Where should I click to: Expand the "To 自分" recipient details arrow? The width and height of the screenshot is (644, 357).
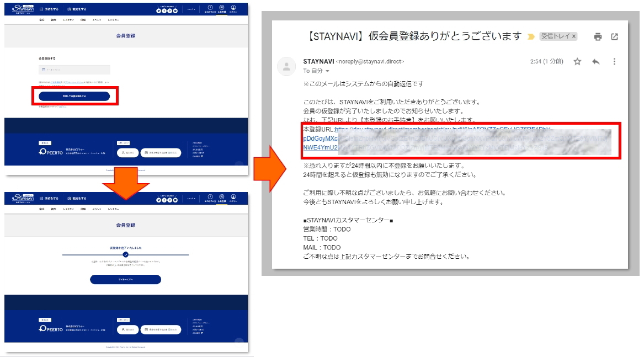click(327, 71)
